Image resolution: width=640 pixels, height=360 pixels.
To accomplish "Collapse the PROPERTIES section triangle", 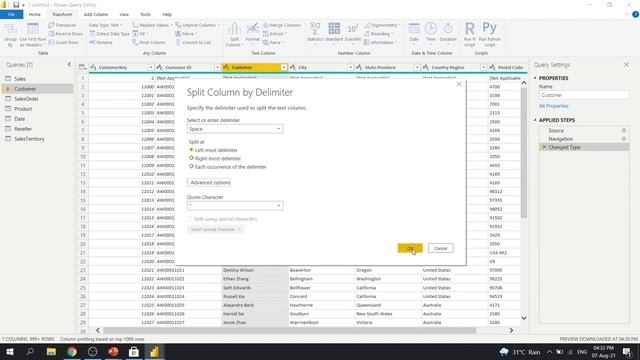I will point(535,78).
